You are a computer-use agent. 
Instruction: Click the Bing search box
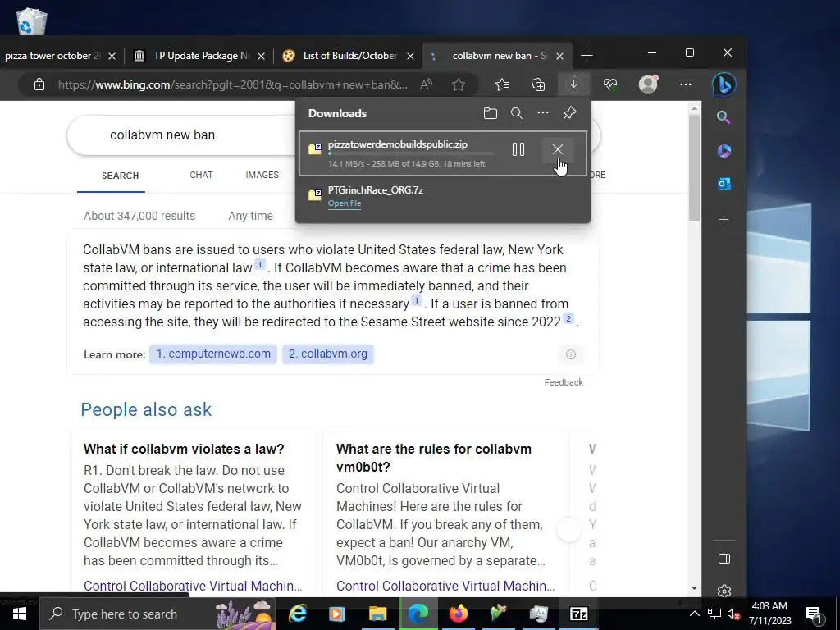pos(182,135)
